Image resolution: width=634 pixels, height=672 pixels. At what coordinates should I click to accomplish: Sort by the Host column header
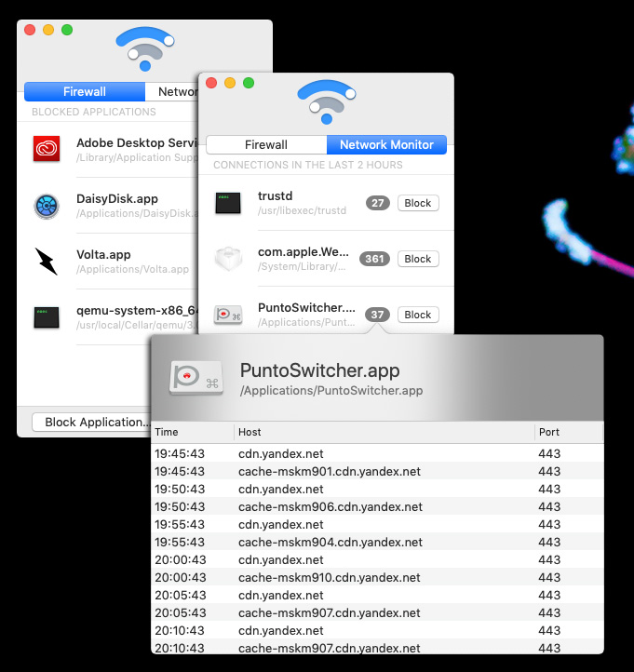coord(384,432)
